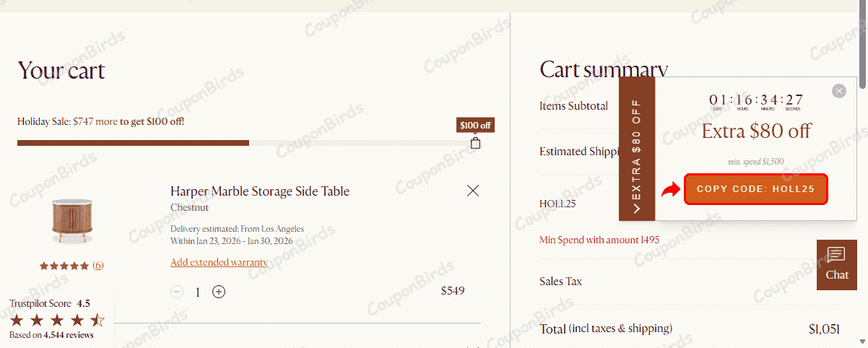Click Based on 4,544 reviews text
868x348 pixels.
point(51,335)
